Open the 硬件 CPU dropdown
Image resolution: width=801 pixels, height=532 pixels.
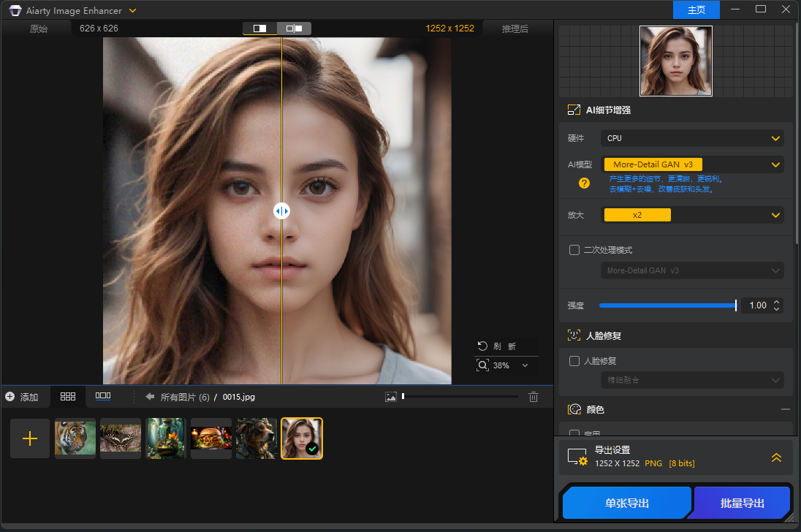692,138
